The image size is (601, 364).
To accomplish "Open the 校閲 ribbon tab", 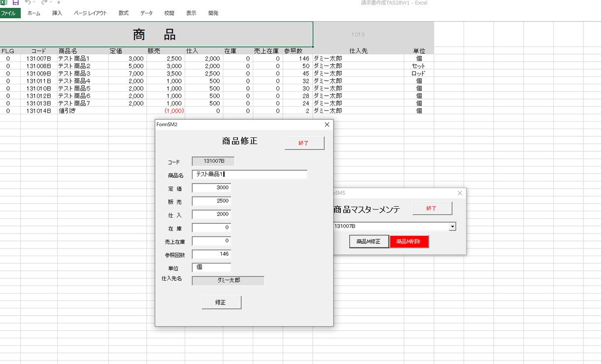I will [169, 13].
